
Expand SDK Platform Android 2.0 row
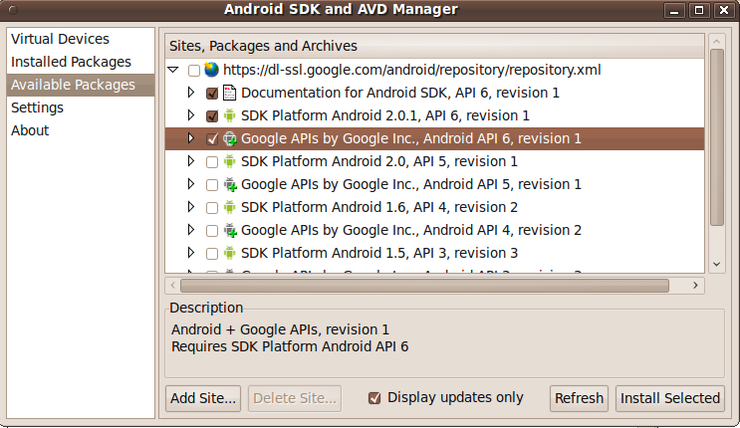point(191,161)
